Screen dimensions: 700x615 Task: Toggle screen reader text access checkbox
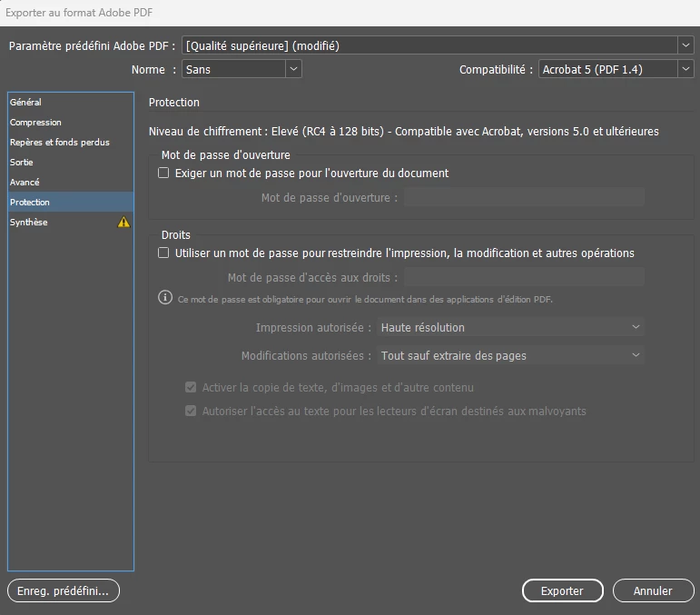tap(191, 411)
